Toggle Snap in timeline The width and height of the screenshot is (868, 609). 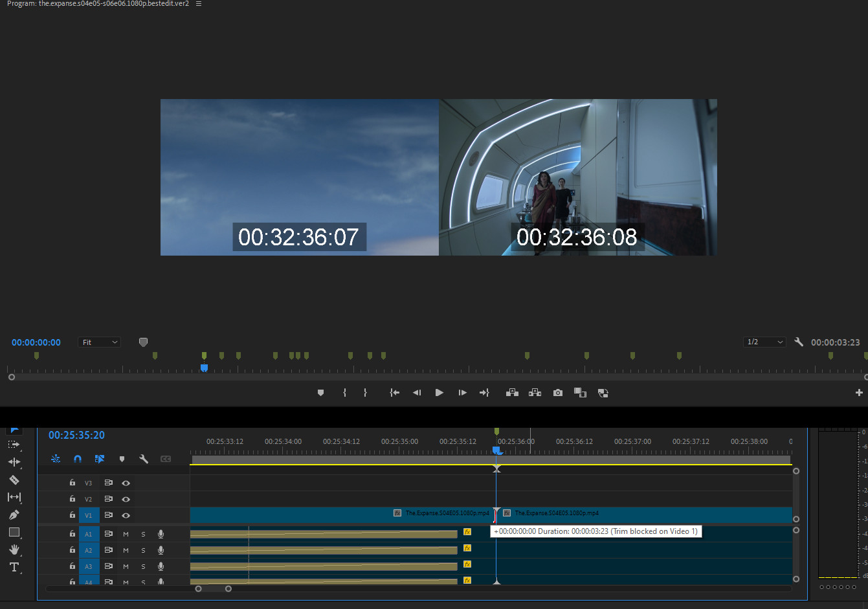[x=78, y=459]
